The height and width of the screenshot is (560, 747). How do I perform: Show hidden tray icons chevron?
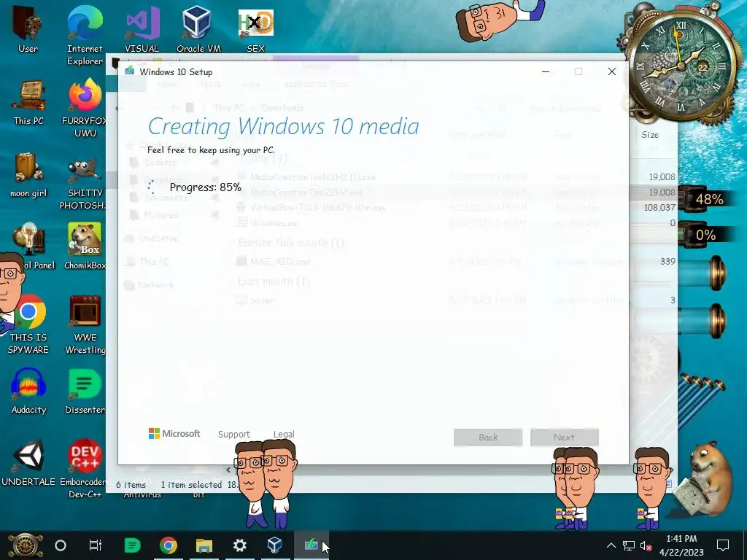click(611, 545)
